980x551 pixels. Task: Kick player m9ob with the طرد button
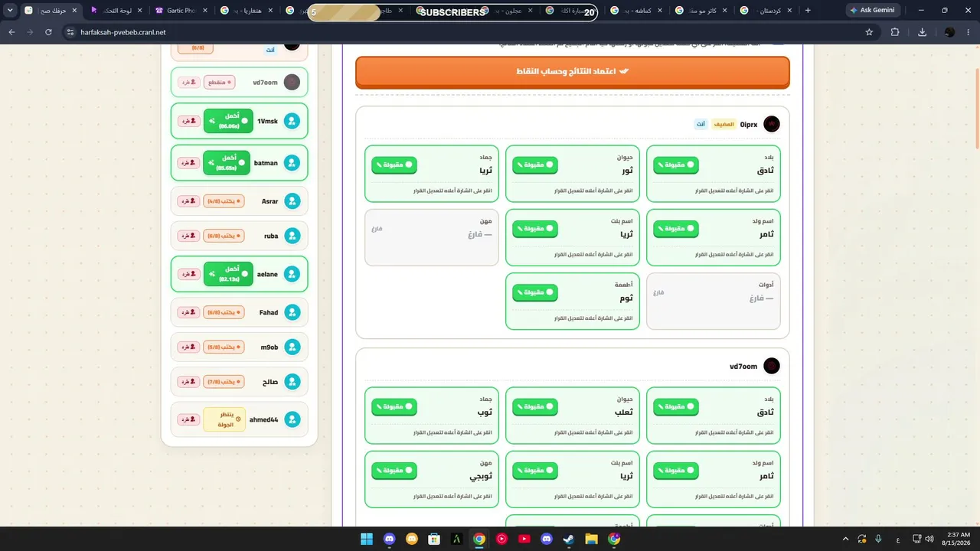pyautogui.click(x=188, y=347)
